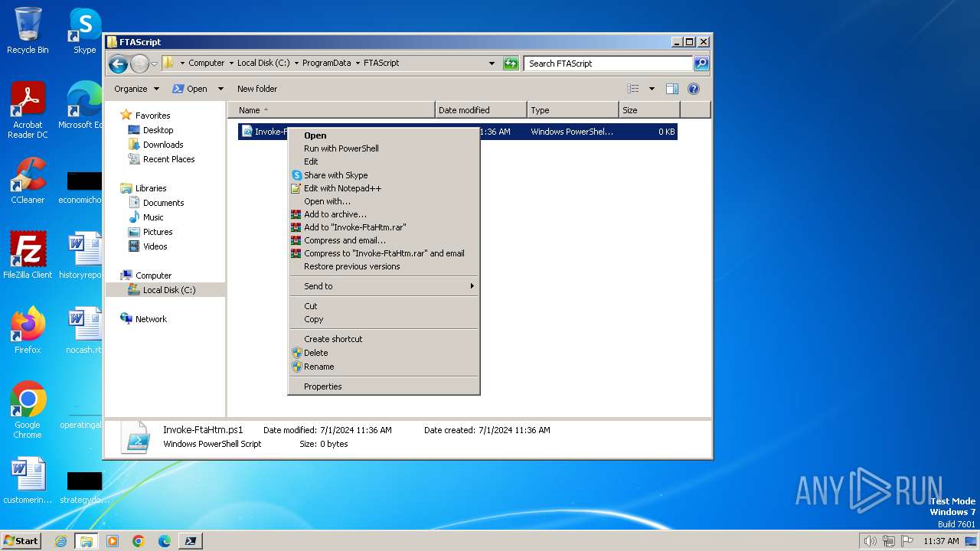Open the Organize dropdown menu
The image size is (980, 551).
pos(136,89)
